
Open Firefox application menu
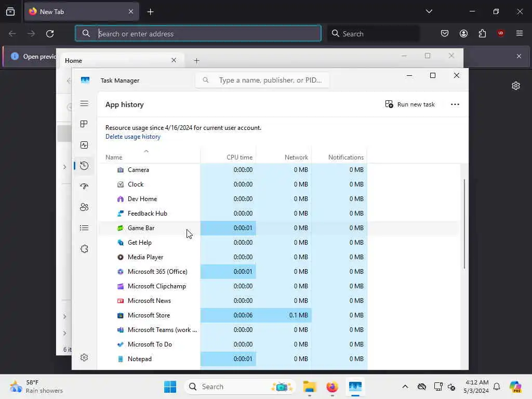pos(519,33)
